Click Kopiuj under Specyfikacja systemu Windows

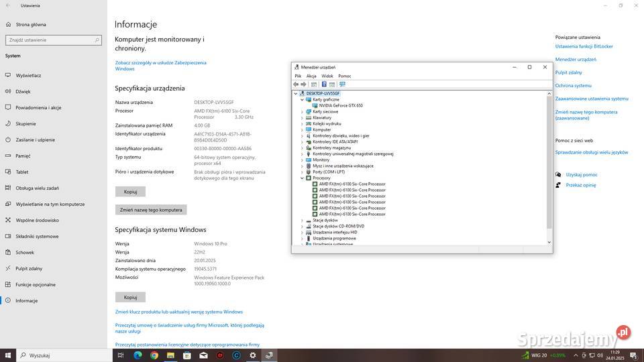[x=130, y=297]
